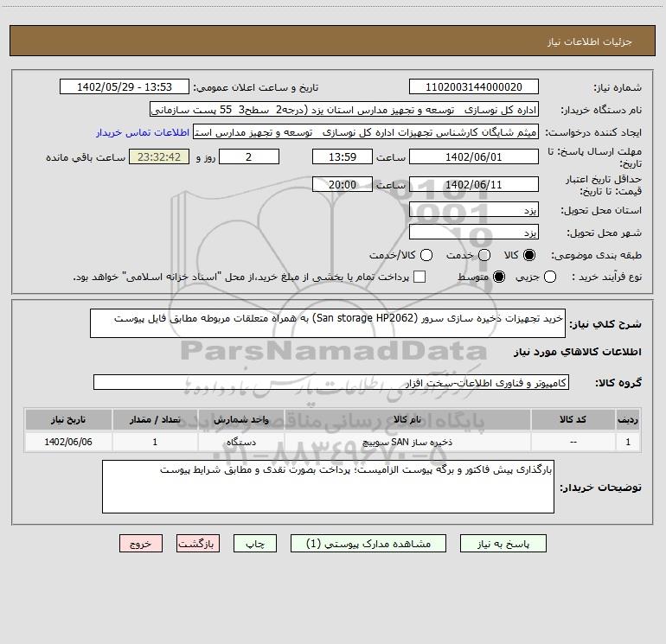Viewport: 666px width, 644px height.
Task: Select the کالا/خدمت radio button
Action: pos(426,255)
